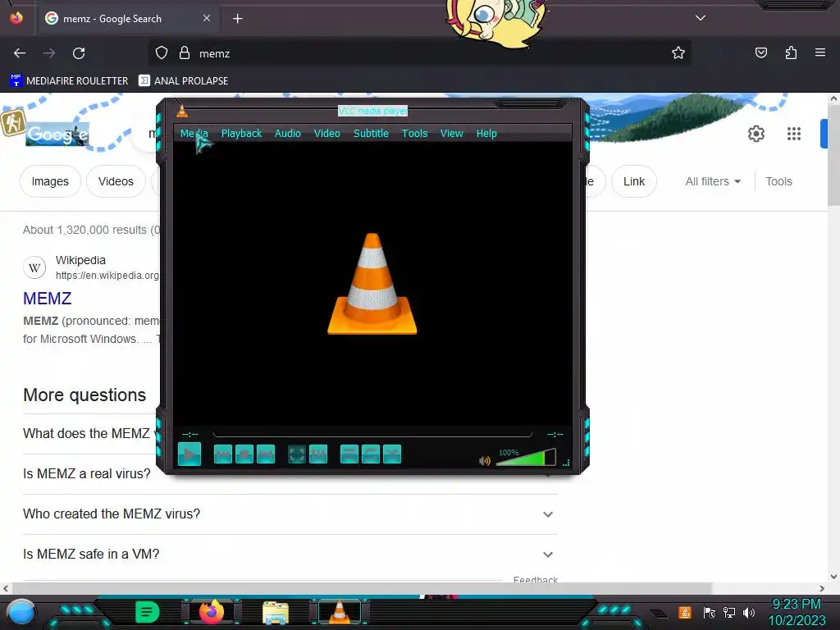The width and height of the screenshot is (840, 630).
Task: Select the Link filter chip
Action: (634, 181)
